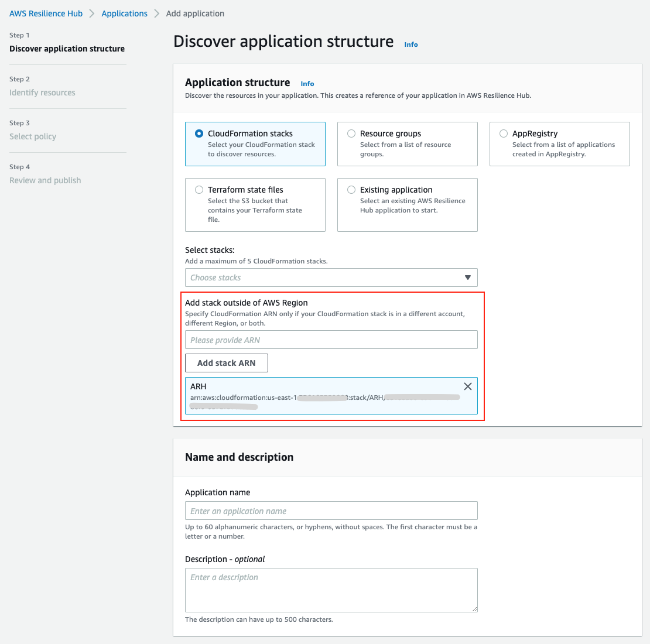Click inside the Description text area
650x644 pixels.
331,588
